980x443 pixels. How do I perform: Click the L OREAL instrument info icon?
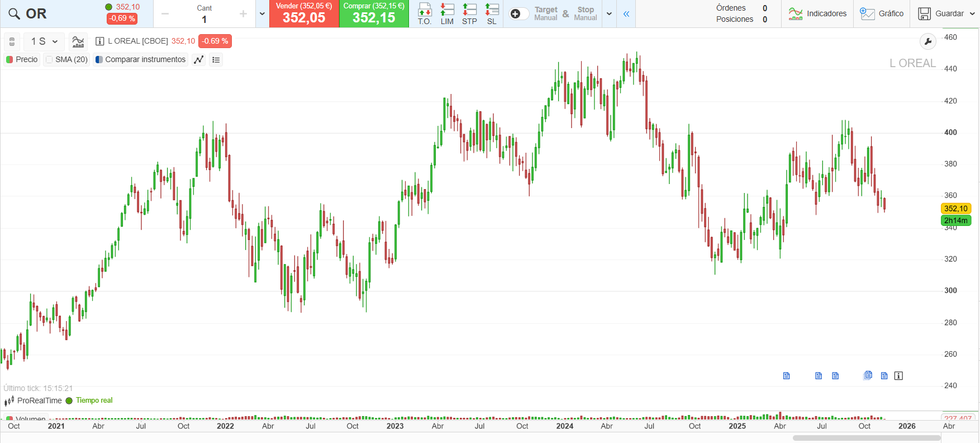100,41
